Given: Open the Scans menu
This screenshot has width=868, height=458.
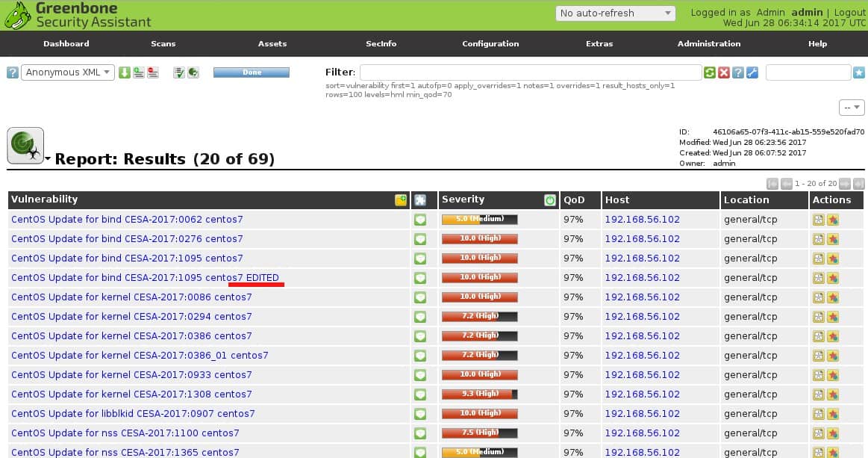Looking at the screenshot, I should [163, 44].
